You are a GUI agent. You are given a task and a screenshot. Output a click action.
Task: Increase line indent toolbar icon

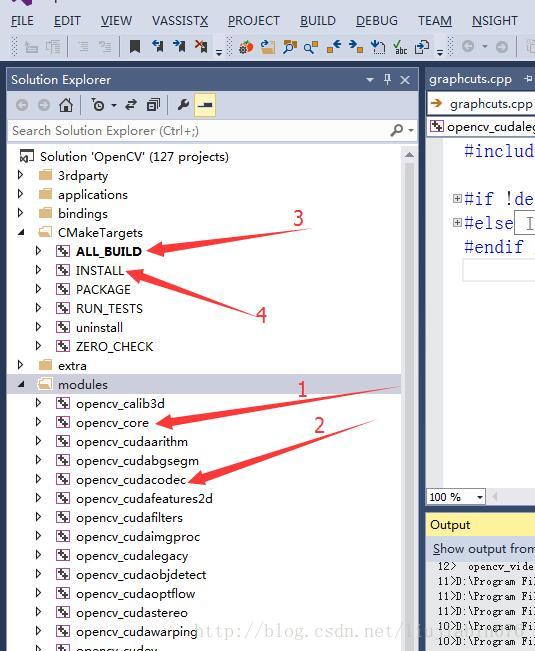(x=105, y=46)
